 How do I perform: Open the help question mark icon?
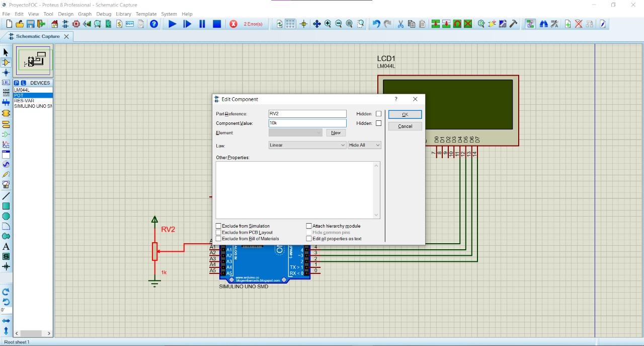pyautogui.click(x=154, y=24)
